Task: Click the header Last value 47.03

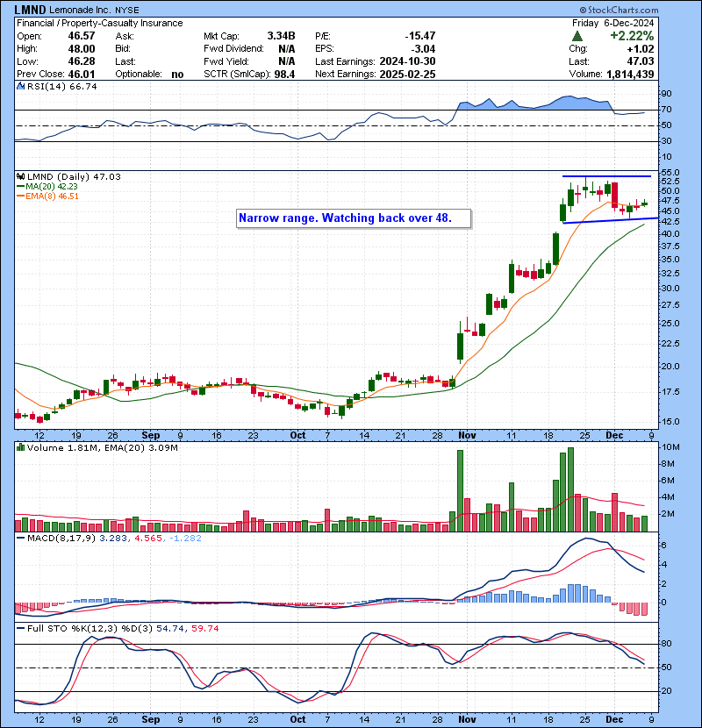Action: pos(641,61)
